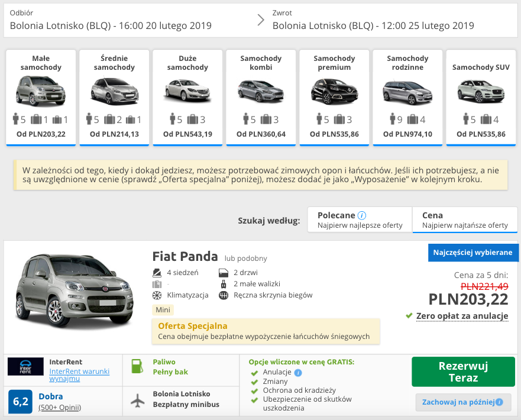Click the arrow between Odbiór and Zwrot

(x=261, y=20)
